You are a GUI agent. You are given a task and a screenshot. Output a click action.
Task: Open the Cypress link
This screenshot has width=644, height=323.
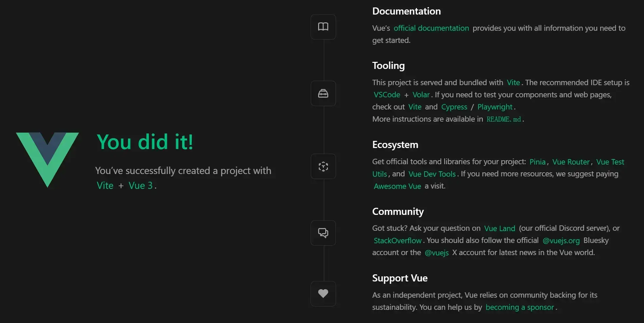[454, 107]
